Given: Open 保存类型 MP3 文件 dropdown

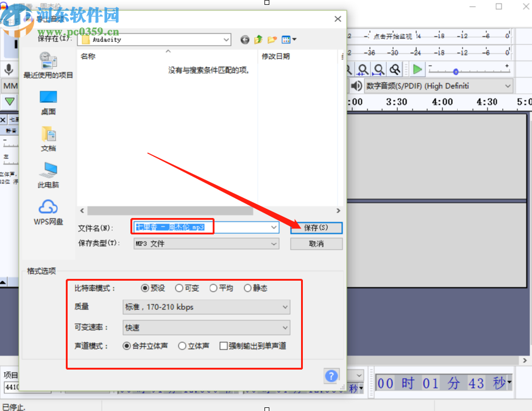Looking at the screenshot, I should 207,244.
